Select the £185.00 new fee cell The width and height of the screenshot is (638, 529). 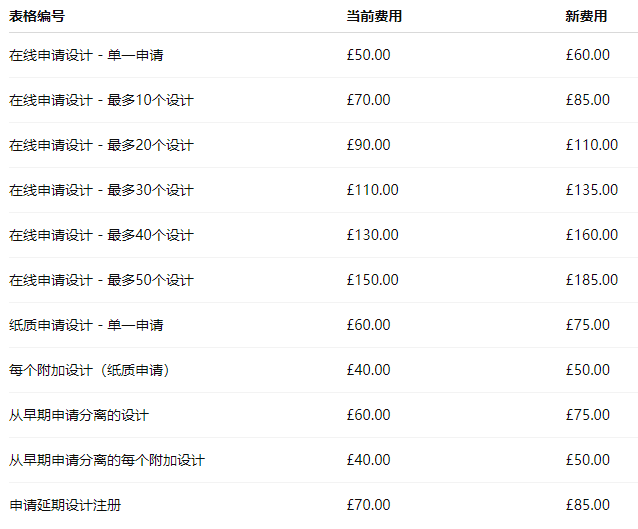[x=591, y=280]
